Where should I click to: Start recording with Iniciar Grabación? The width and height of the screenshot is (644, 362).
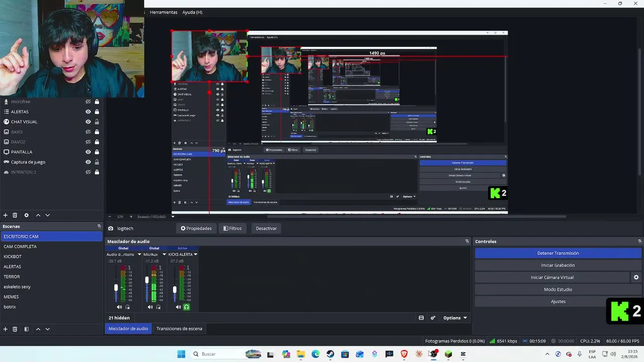pos(558,265)
